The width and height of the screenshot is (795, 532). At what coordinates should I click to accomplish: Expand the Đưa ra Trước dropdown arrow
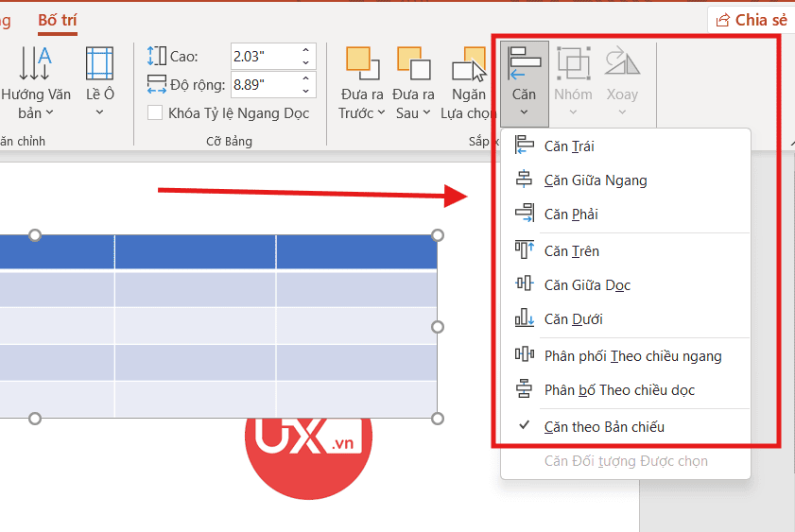click(381, 113)
